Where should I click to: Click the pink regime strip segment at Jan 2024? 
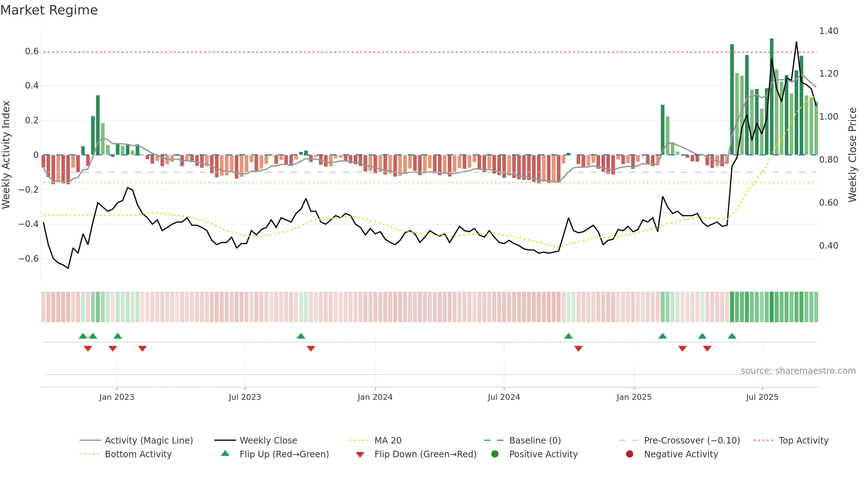click(375, 307)
